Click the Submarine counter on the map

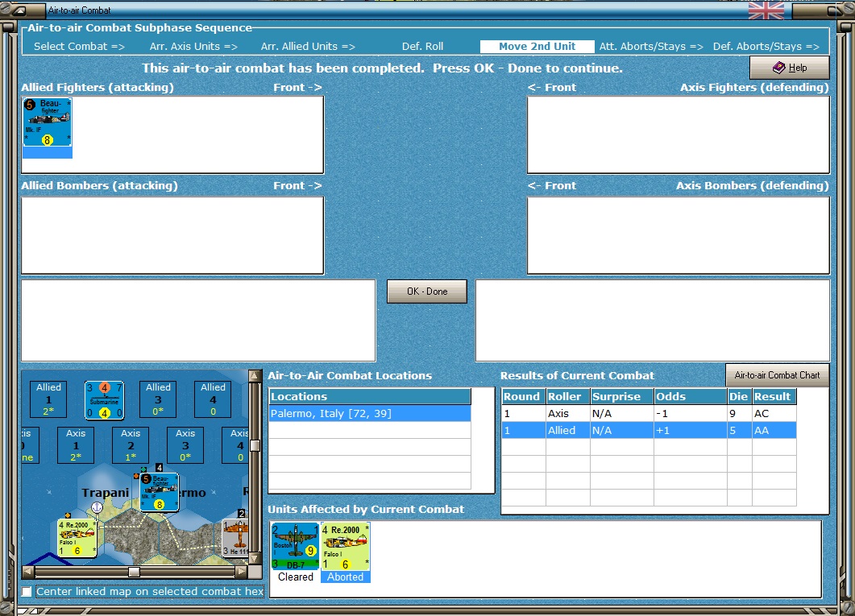click(104, 400)
